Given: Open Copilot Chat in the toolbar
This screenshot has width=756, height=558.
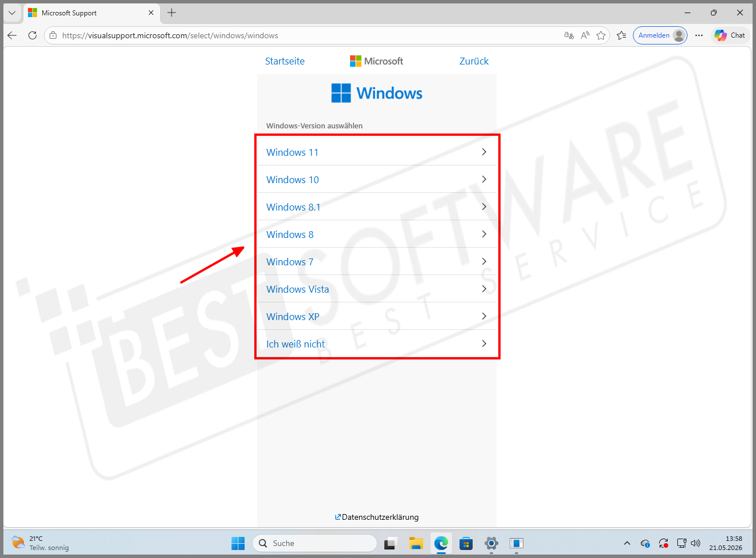Looking at the screenshot, I should (x=730, y=35).
